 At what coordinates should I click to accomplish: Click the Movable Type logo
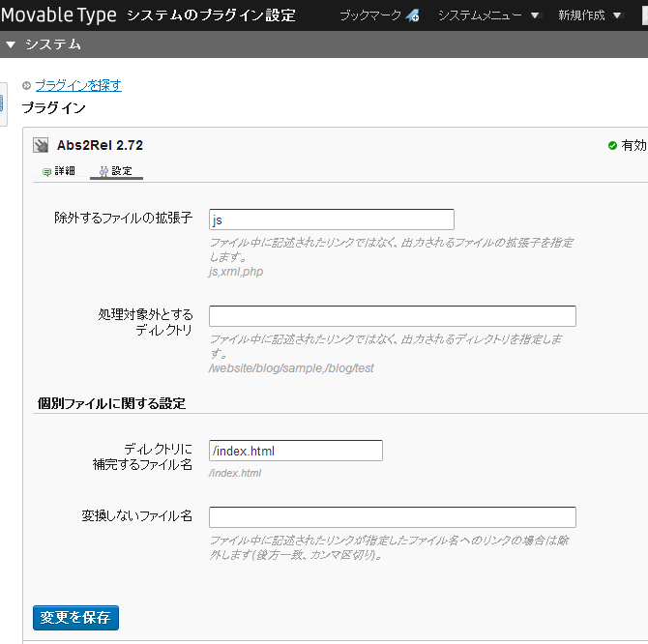59,15
